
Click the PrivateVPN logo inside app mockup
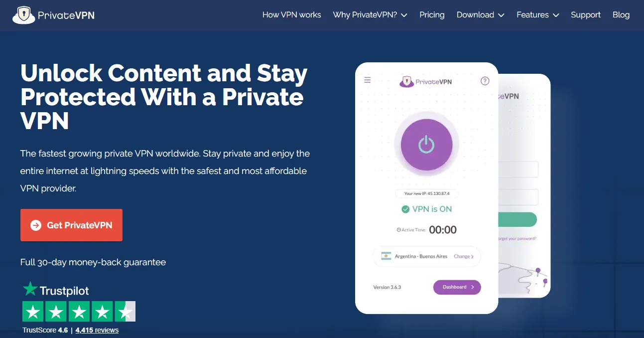click(426, 81)
